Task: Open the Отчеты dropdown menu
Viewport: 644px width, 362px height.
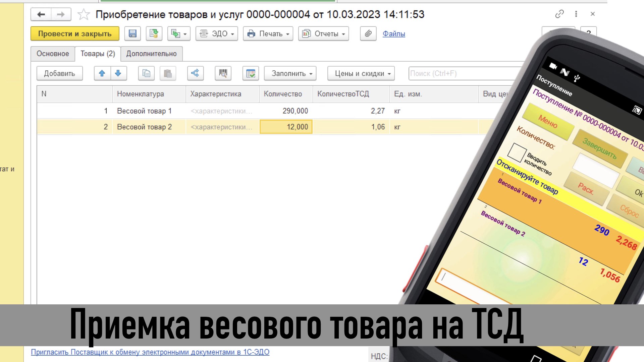Action: [x=324, y=34]
